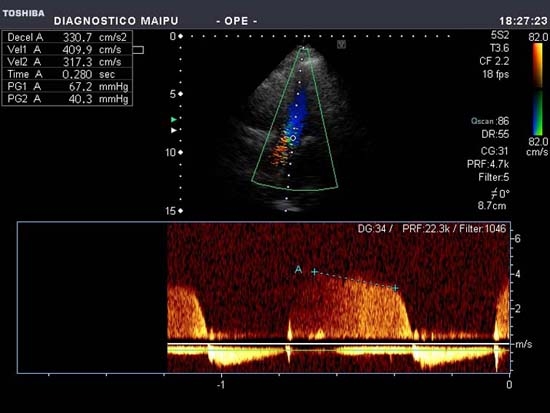Click the green focus marker arrow on depth scale
The width and height of the screenshot is (550, 413).
[173, 119]
